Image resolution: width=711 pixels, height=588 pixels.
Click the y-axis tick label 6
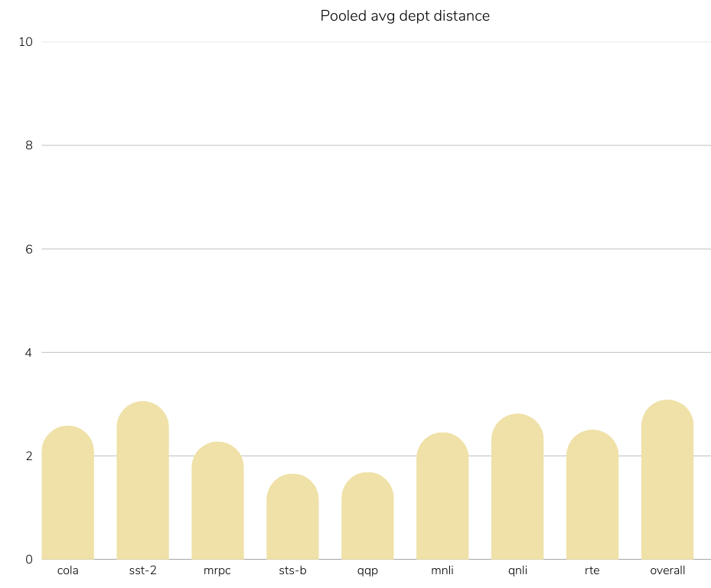pyautogui.click(x=29, y=249)
